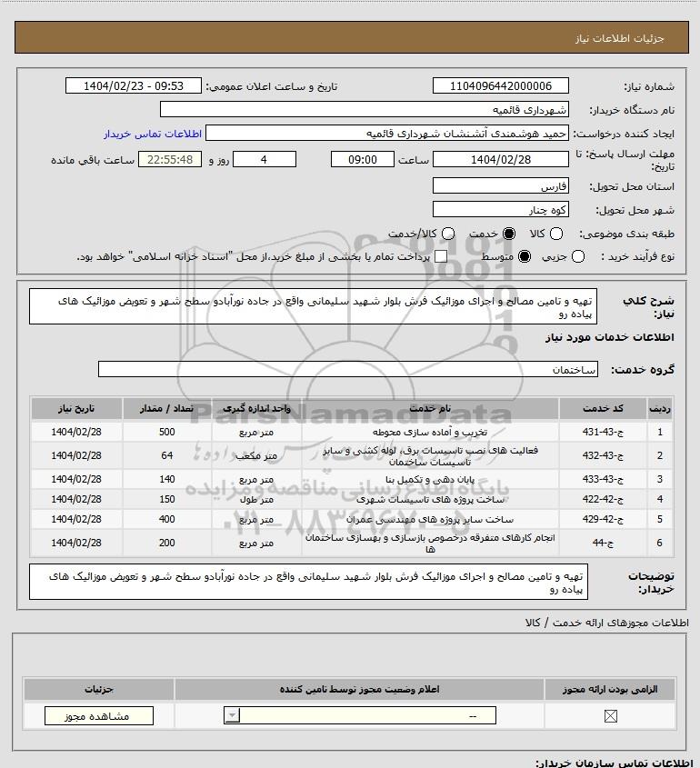The height and width of the screenshot is (768, 700).
Task: Open the اطلاعات تماس خریدار link
Action: coord(153,134)
